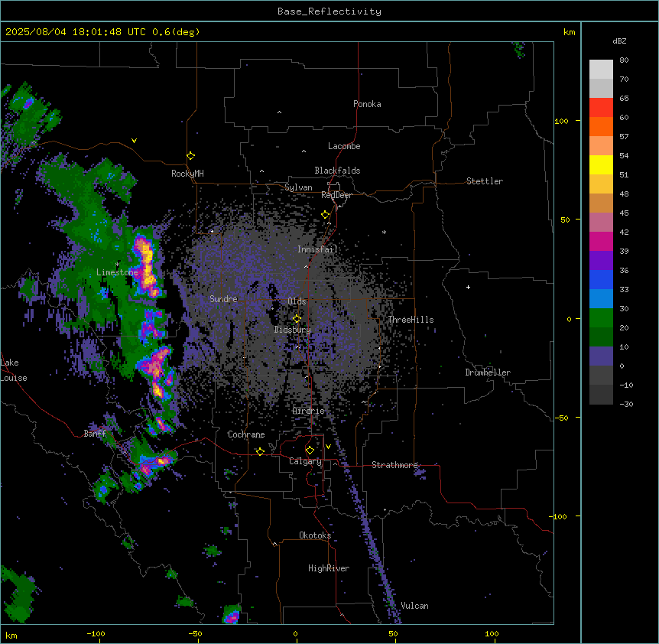This screenshot has height=644, width=659.
Task: Click the Calgary city label
Action: [306, 461]
